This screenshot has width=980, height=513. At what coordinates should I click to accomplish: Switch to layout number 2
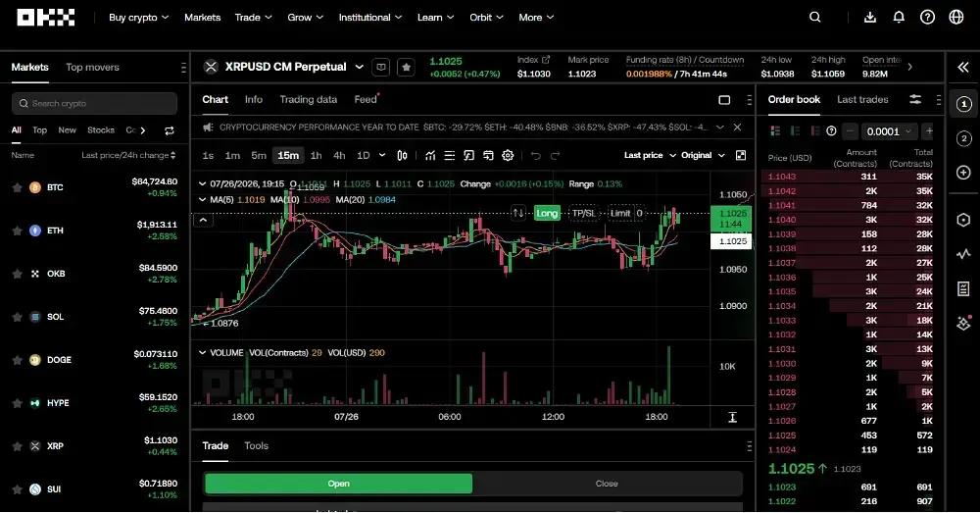pyautogui.click(x=963, y=138)
